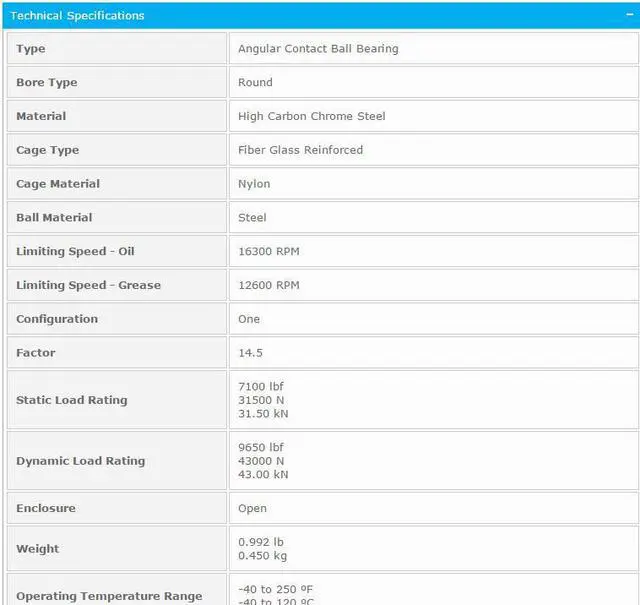Image resolution: width=640 pixels, height=605 pixels.
Task: Click the Dynamic Load Rating label
Action: click(x=80, y=461)
